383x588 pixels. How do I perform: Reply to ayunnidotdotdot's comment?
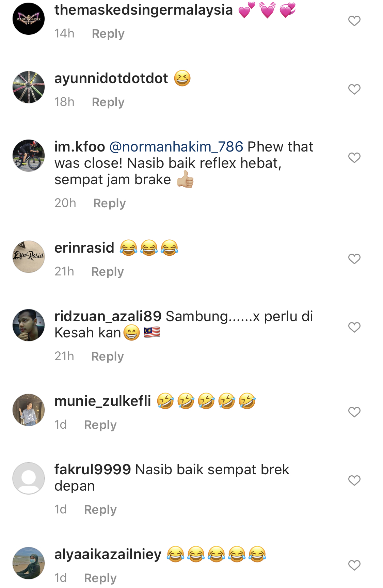point(108,102)
